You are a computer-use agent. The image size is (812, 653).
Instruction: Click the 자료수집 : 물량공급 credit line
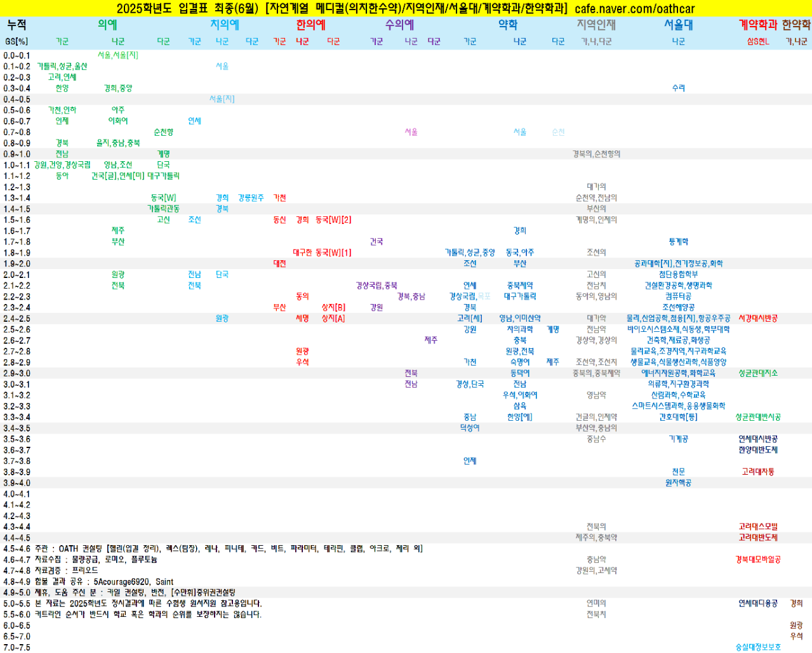96,560
